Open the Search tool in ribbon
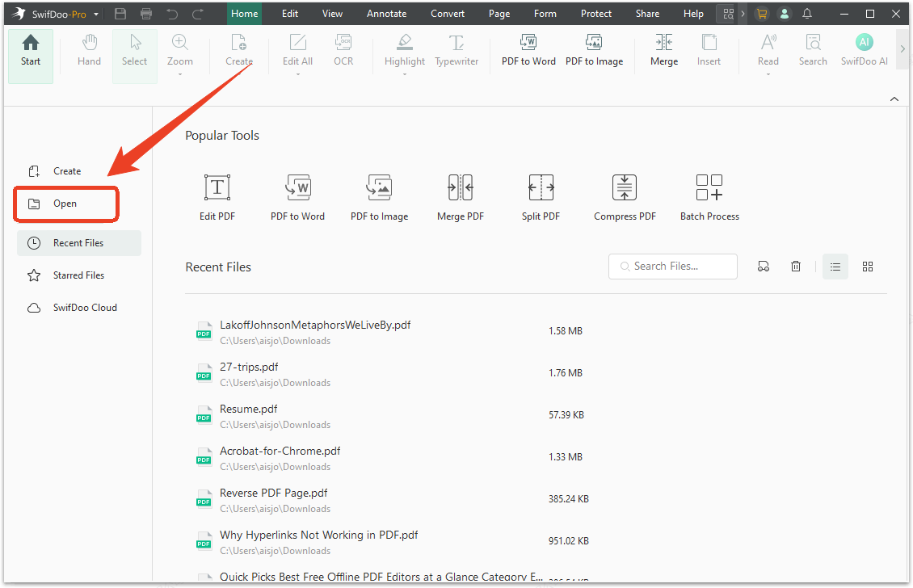 pos(813,50)
